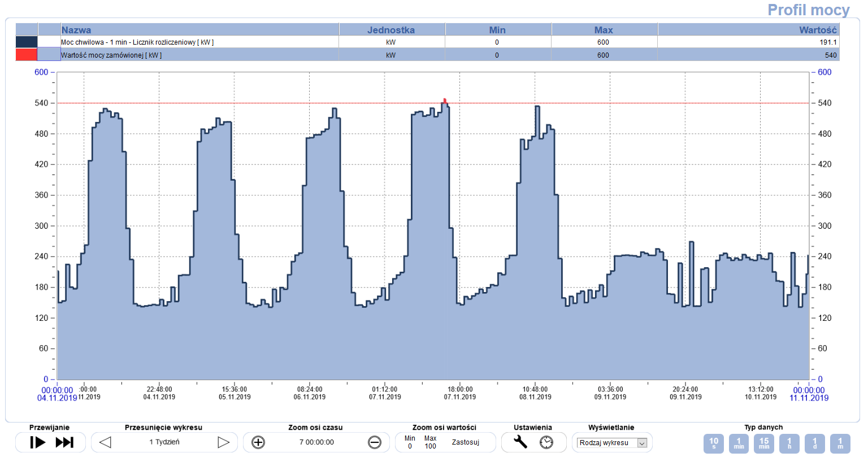Open settings with the wrench icon
This screenshot has height=457, width=868.
520,442
